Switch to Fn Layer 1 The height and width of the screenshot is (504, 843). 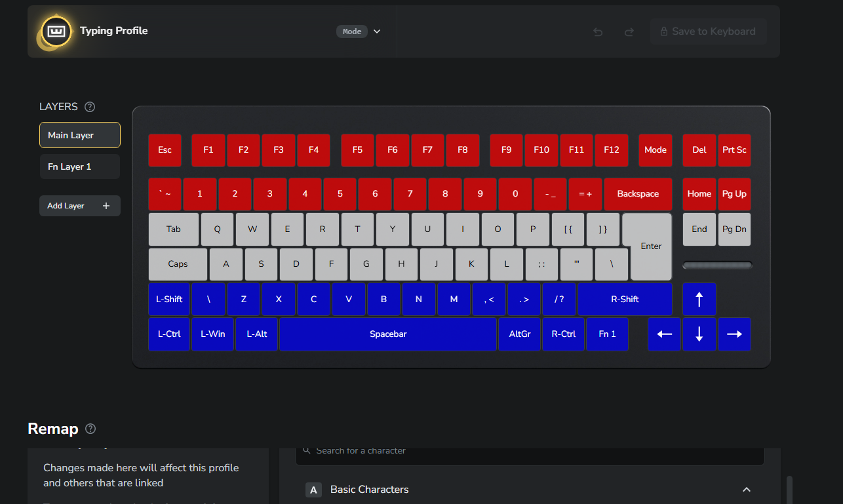[x=80, y=166]
